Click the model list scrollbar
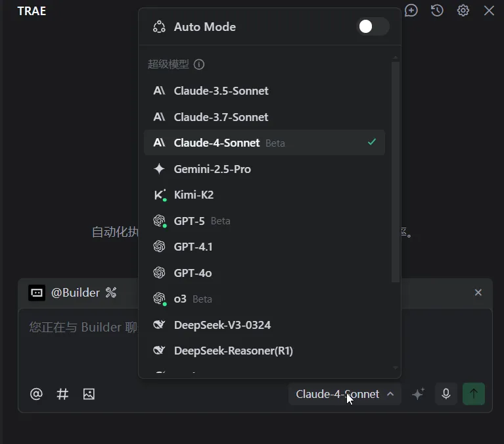This screenshot has height=444, width=504. pos(395,171)
